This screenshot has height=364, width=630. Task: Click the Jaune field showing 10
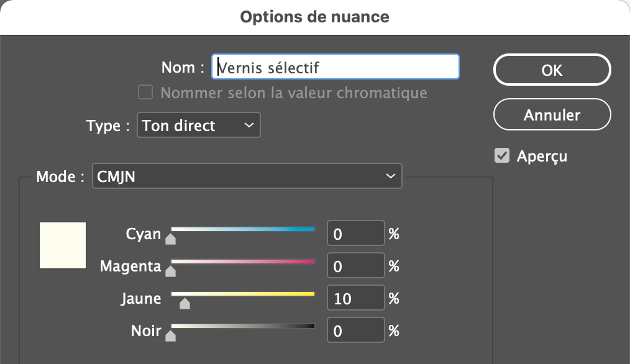355,299
